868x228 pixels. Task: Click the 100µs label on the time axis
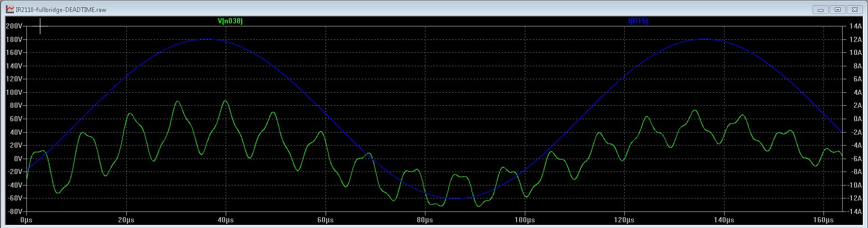pyautogui.click(x=525, y=220)
